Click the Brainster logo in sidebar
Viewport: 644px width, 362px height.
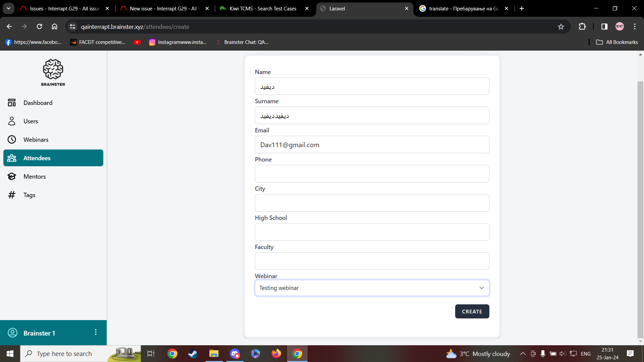(x=53, y=73)
